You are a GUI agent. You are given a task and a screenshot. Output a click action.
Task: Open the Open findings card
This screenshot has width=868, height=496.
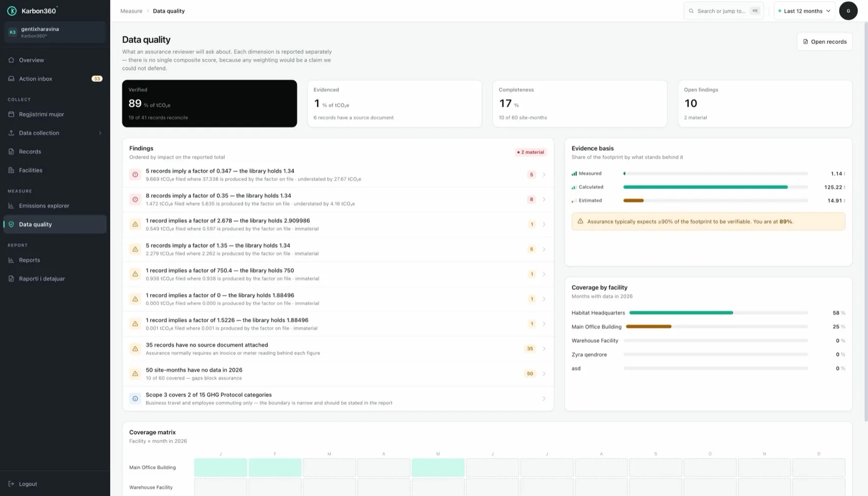pos(765,104)
